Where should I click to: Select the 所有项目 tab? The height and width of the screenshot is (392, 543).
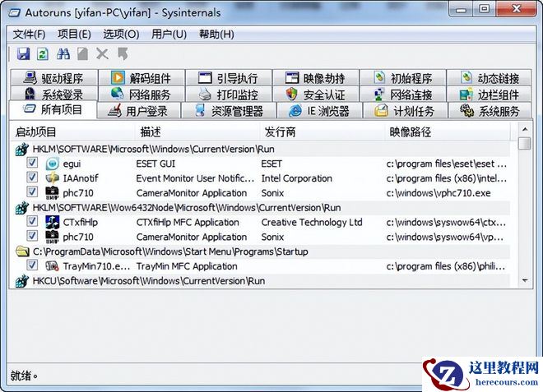click(x=53, y=109)
